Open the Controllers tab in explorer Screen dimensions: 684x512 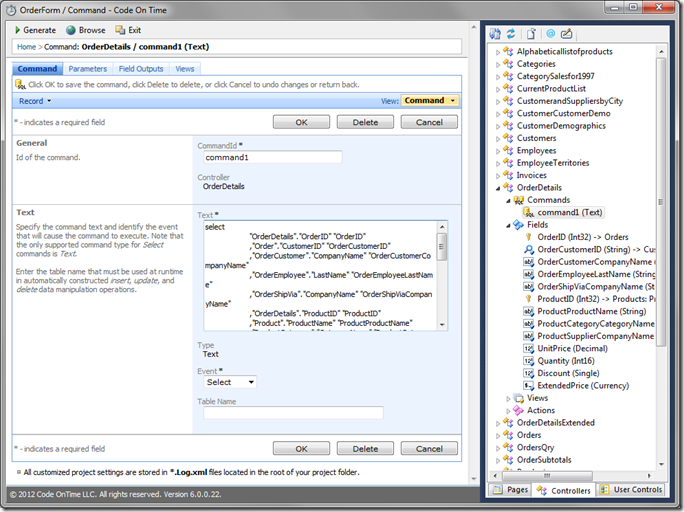coord(563,490)
